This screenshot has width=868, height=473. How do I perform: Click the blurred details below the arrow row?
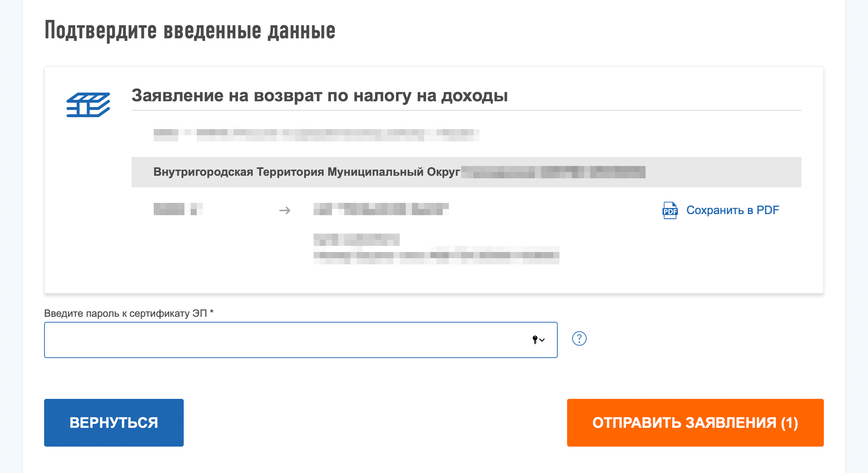[436, 249]
